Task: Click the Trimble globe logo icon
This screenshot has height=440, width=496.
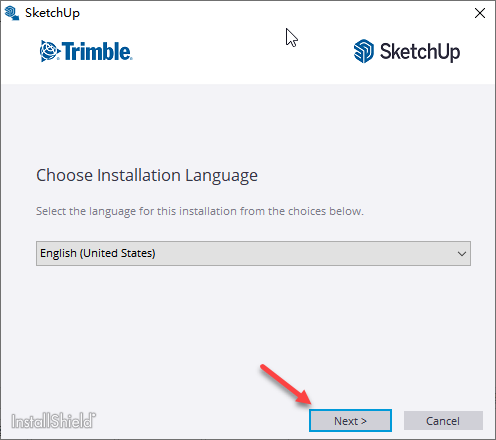Action: click(x=49, y=51)
